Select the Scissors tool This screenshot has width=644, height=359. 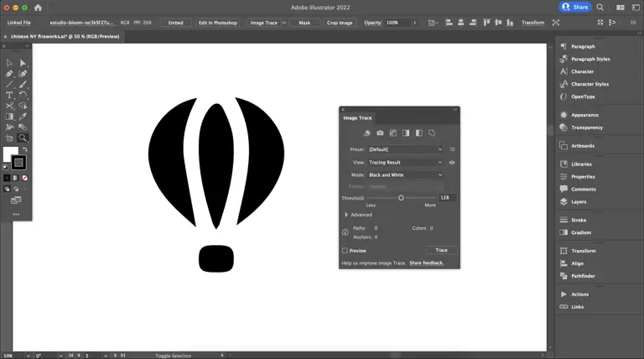click(x=9, y=106)
